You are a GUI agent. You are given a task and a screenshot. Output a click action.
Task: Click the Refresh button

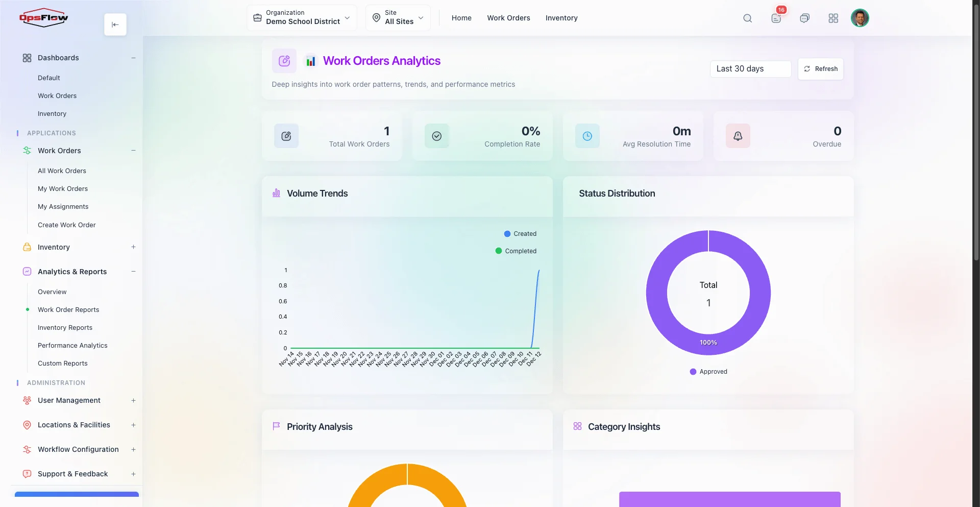click(x=821, y=69)
